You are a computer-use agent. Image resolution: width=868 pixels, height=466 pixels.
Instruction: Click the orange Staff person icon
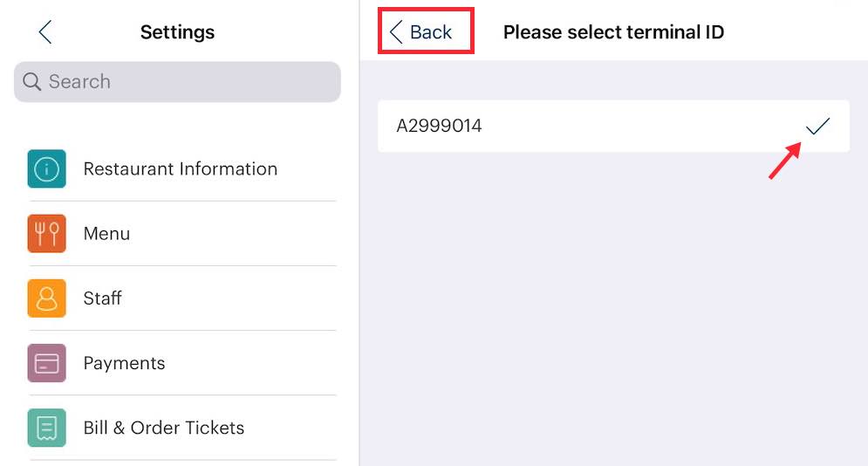click(47, 298)
